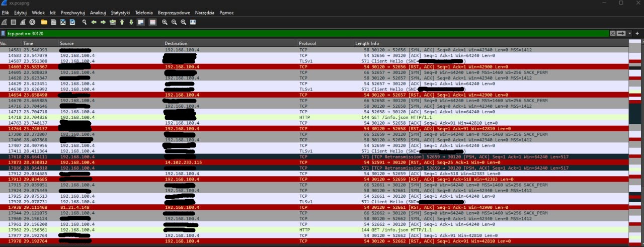This screenshot has width=644, height=247.
Task: Click the open capture file folder icon
Action: (x=44, y=22)
